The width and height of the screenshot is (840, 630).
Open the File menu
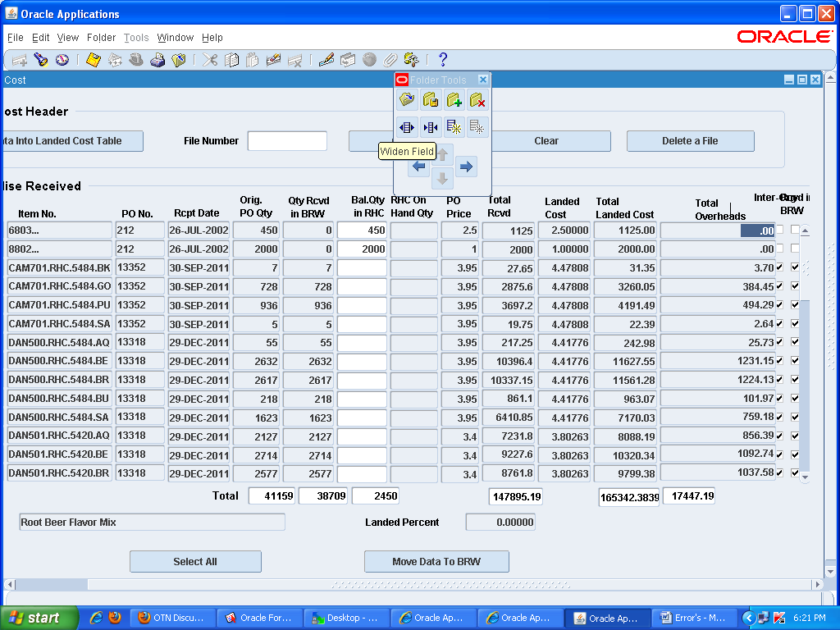tap(16, 38)
